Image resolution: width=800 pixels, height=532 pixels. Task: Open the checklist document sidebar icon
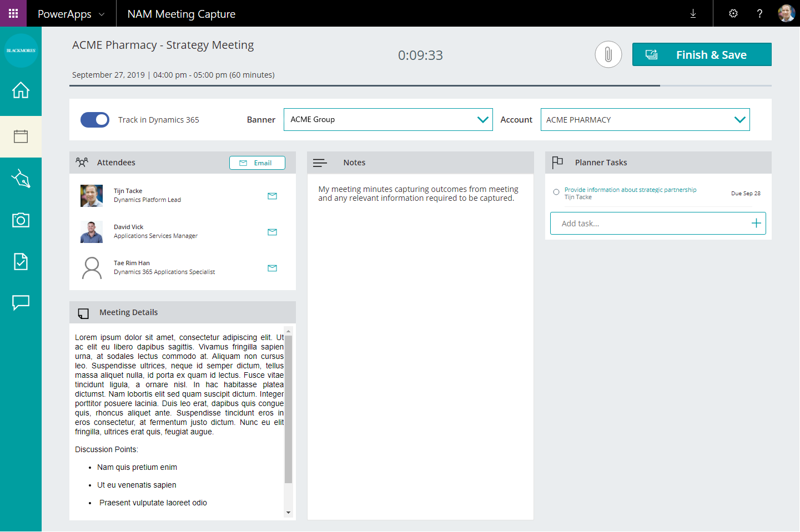point(21,261)
